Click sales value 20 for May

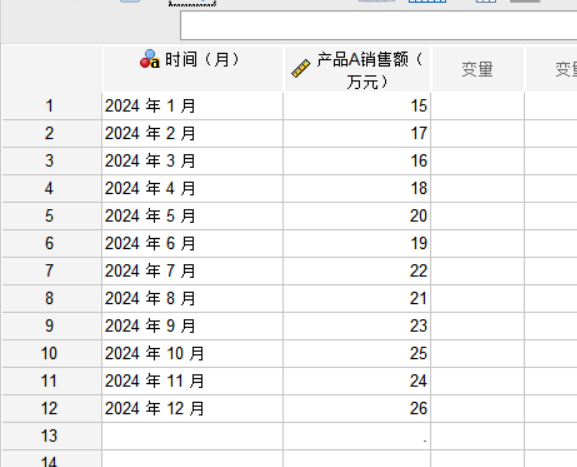pos(357,216)
